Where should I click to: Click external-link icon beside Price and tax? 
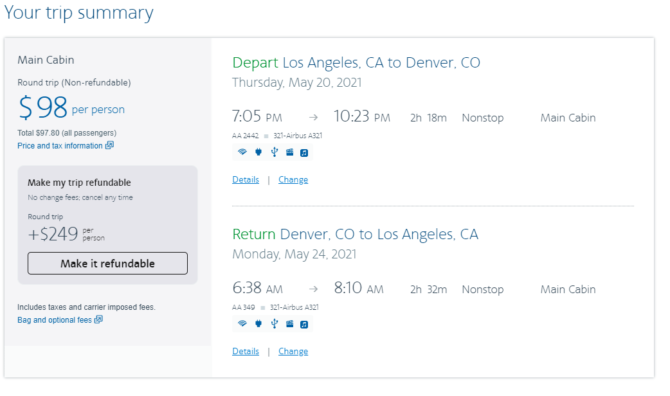(109, 145)
